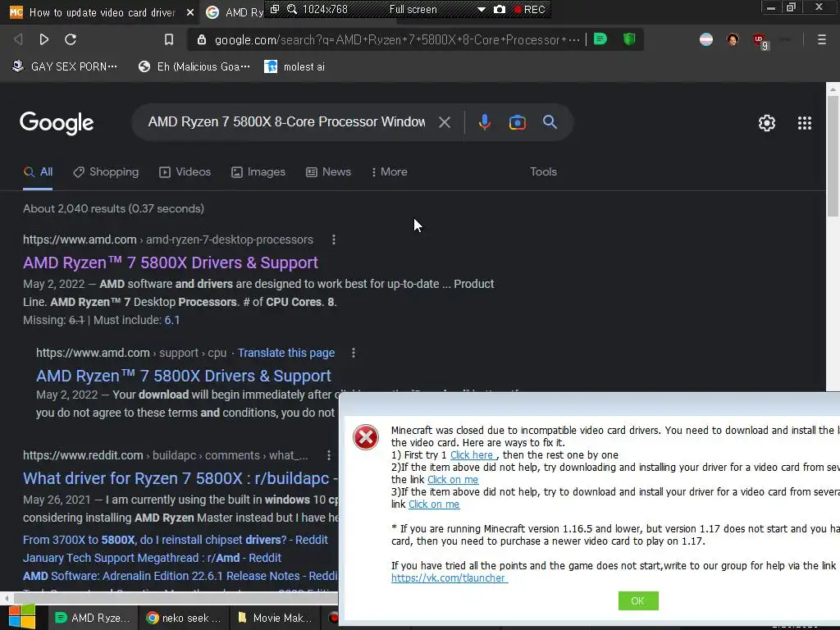Open options for amd.com support result
This screenshot has width=840, height=630.
tap(353, 353)
